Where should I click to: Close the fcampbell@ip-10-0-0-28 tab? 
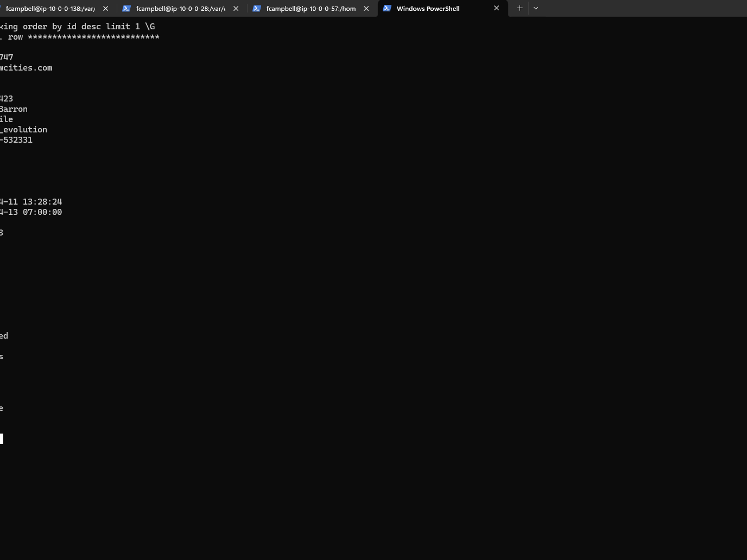click(x=236, y=9)
